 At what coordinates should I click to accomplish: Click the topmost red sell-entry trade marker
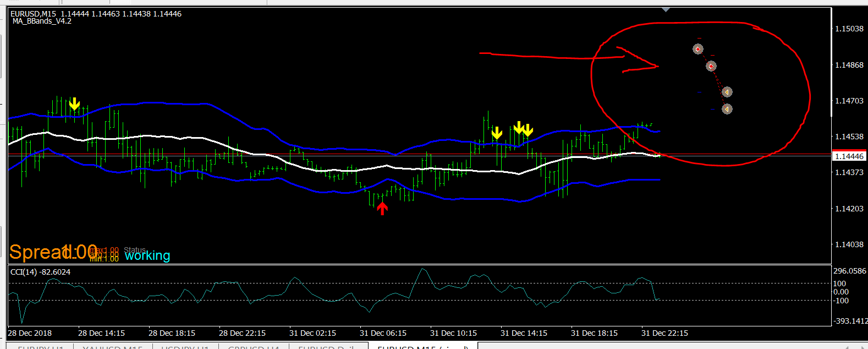(698, 49)
